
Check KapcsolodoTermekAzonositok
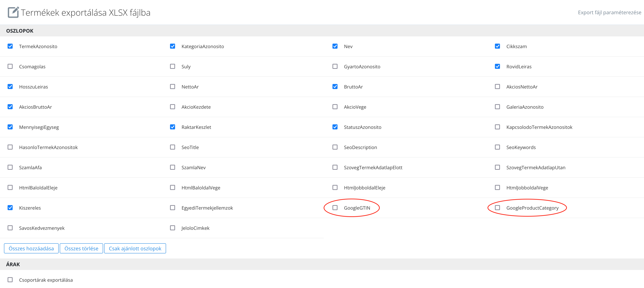[497, 127]
